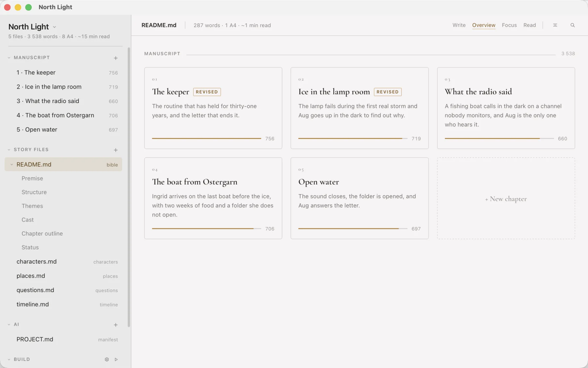Collapse the MANUSCRIPT section

(9, 58)
